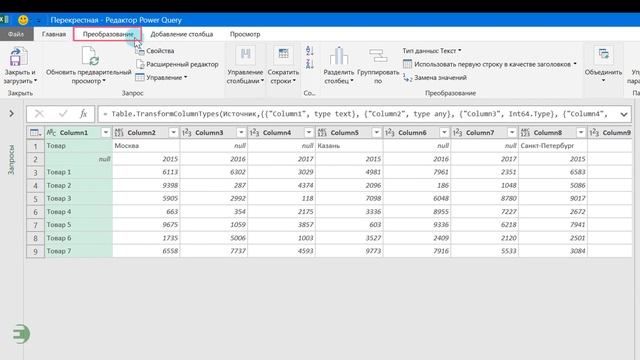Click the Excel icon in title bar
This screenshot has width=640, height=360.
click(x=4, y=19)
